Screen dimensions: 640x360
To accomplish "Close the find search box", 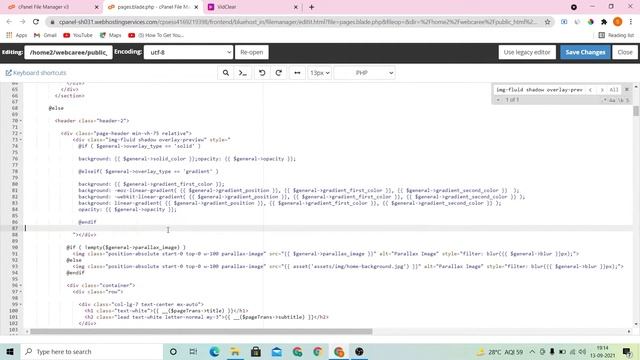I will 627,89.
